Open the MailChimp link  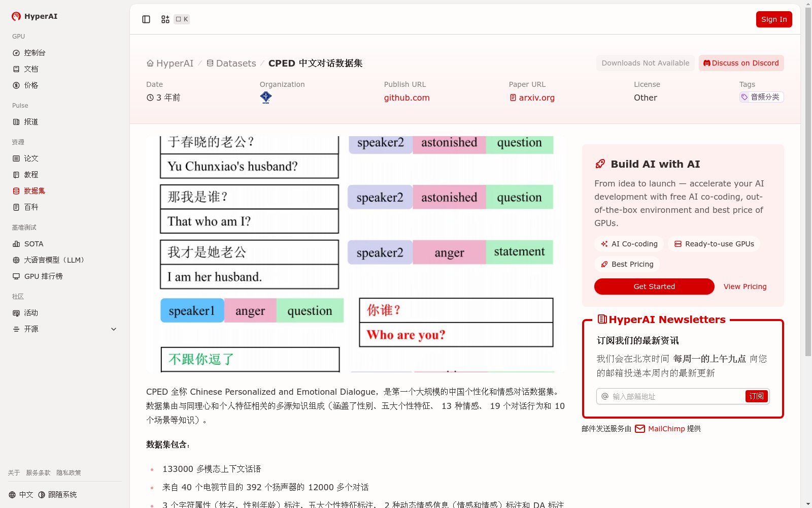tap(666, 429)
